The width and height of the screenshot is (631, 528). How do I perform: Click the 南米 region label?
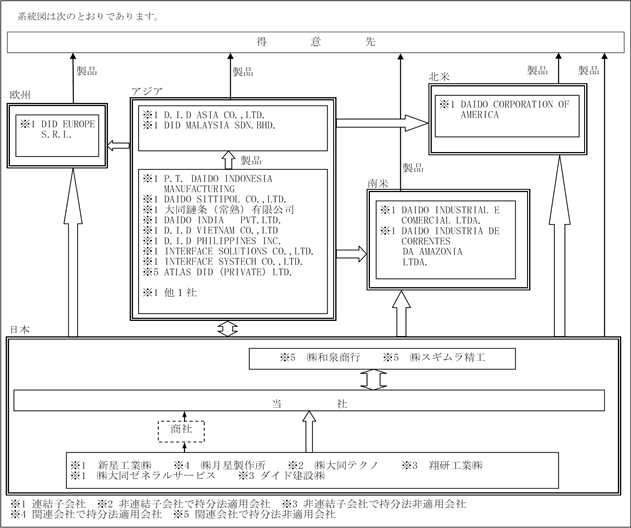(377, 184)
